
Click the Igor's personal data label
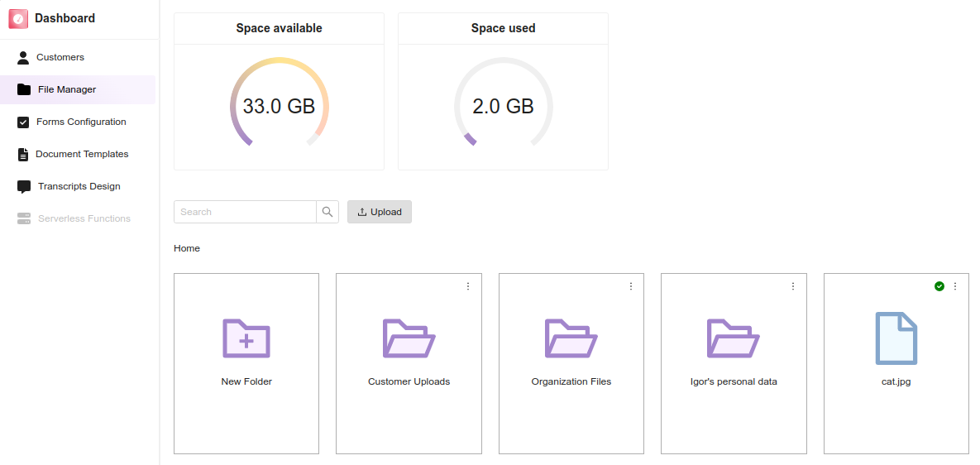(x=734, y=381)
